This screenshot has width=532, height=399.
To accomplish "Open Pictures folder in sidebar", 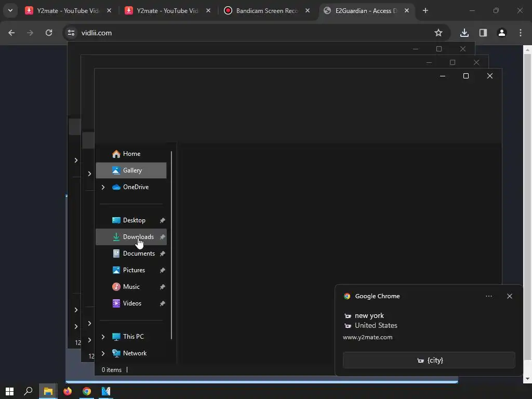I will pos(131,270).
